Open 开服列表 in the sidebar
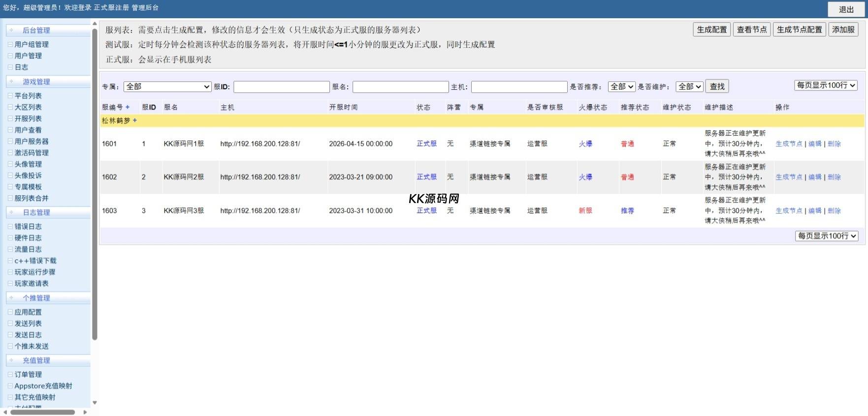This screenshot has width=868, height=416. pos(28,119)
